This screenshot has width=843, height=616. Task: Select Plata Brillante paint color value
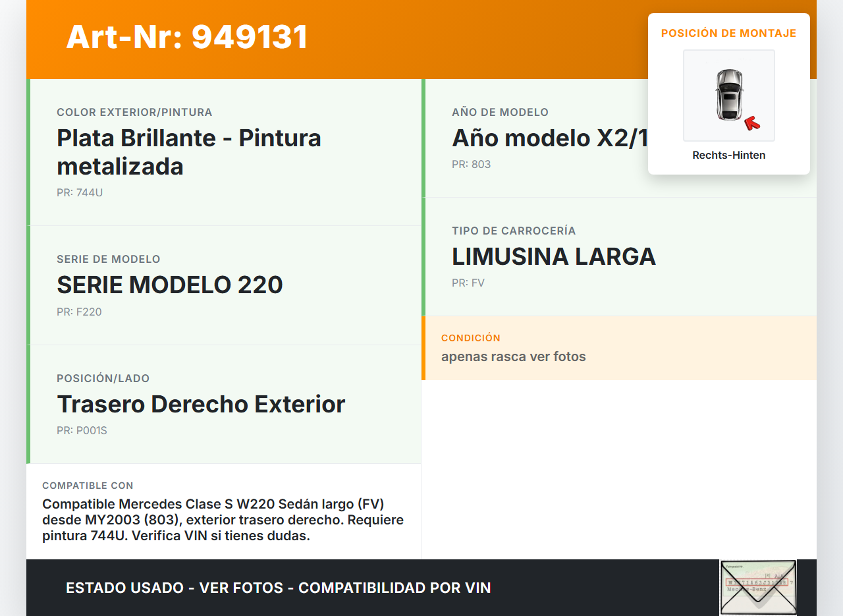(x=189, y=152)
